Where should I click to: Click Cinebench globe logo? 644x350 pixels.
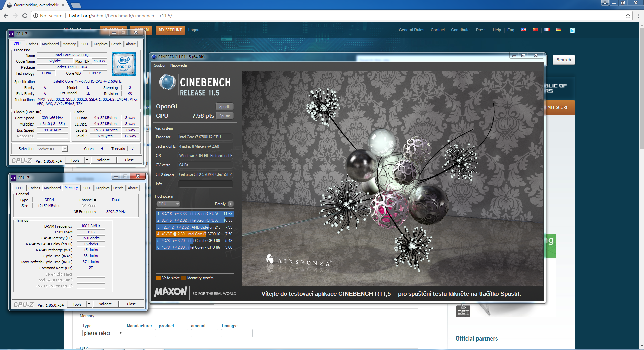167,82
